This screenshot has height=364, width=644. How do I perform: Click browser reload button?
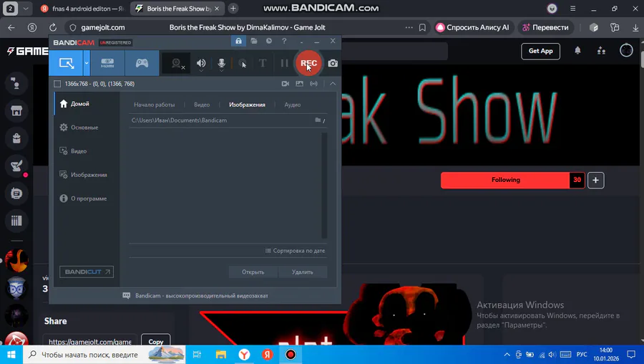53,27
